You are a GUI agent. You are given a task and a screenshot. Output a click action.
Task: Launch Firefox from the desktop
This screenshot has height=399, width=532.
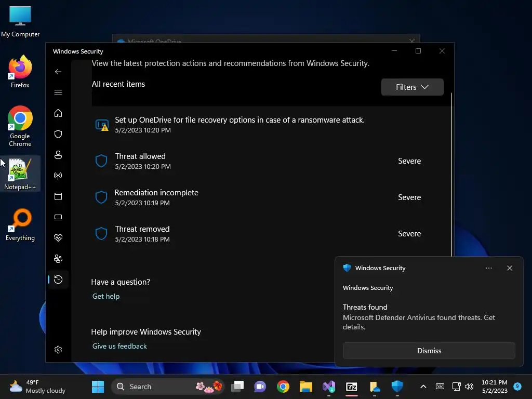[20, 72]
